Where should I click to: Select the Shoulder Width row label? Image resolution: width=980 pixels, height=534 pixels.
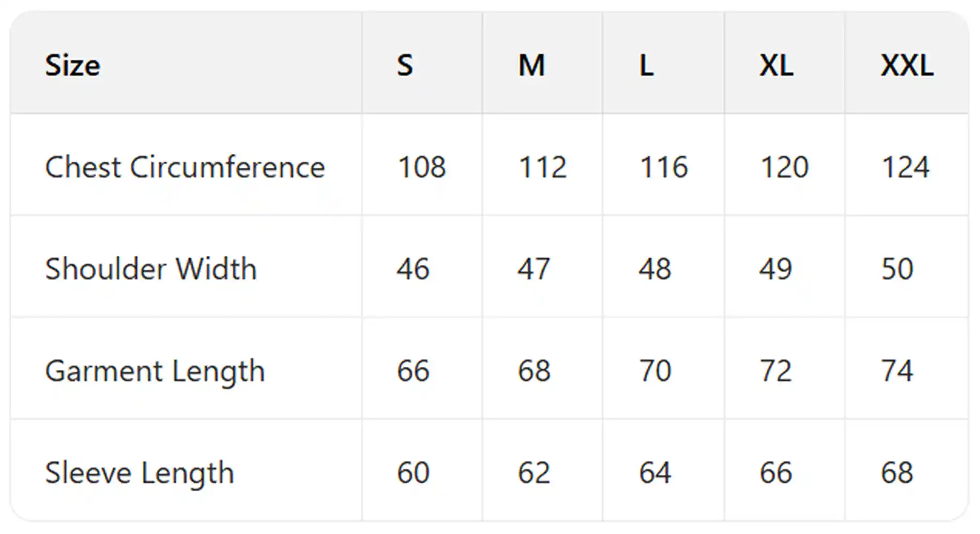pyautogui.click(x=151, y=269)
